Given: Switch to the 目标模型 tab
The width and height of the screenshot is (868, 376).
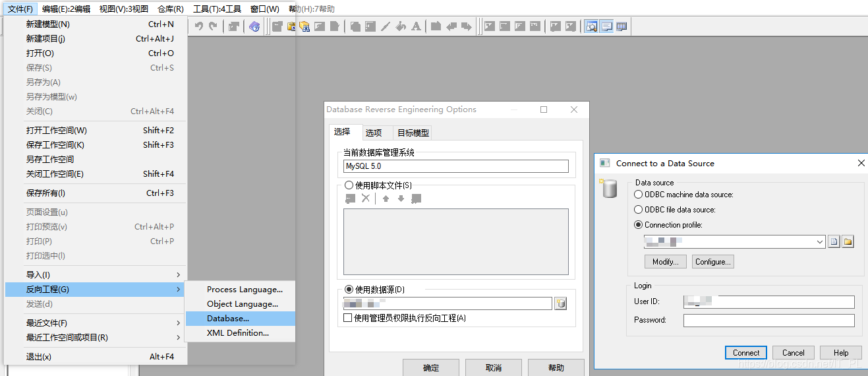Looking at the screenshot, I should click(x=413, y=133).
